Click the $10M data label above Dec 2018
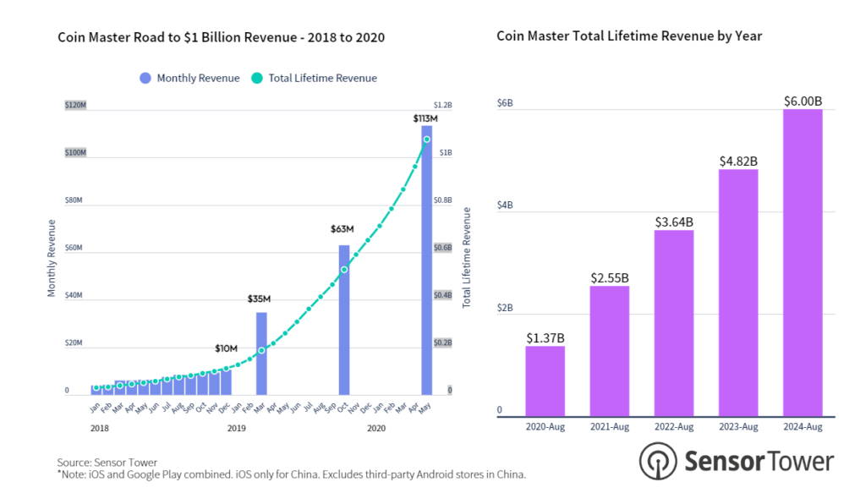Viewport: 866px width, 504px height. (x=225, y=348)
